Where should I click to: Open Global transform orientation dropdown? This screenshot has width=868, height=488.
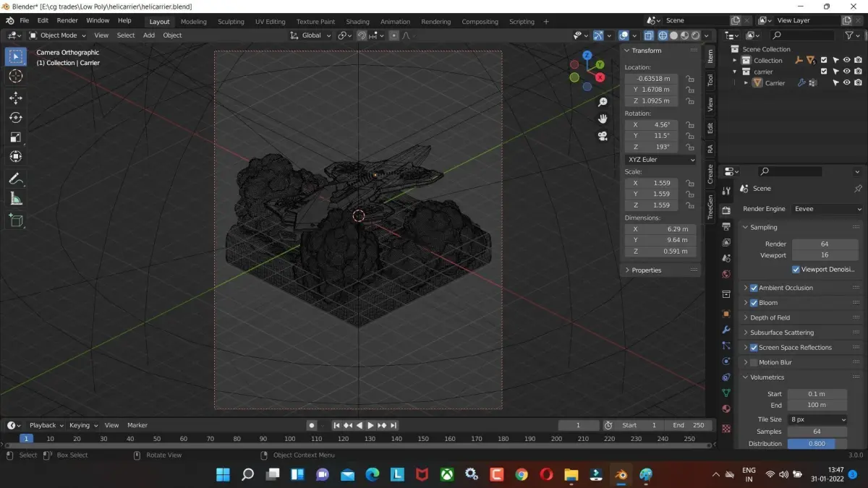coord(310,35)
